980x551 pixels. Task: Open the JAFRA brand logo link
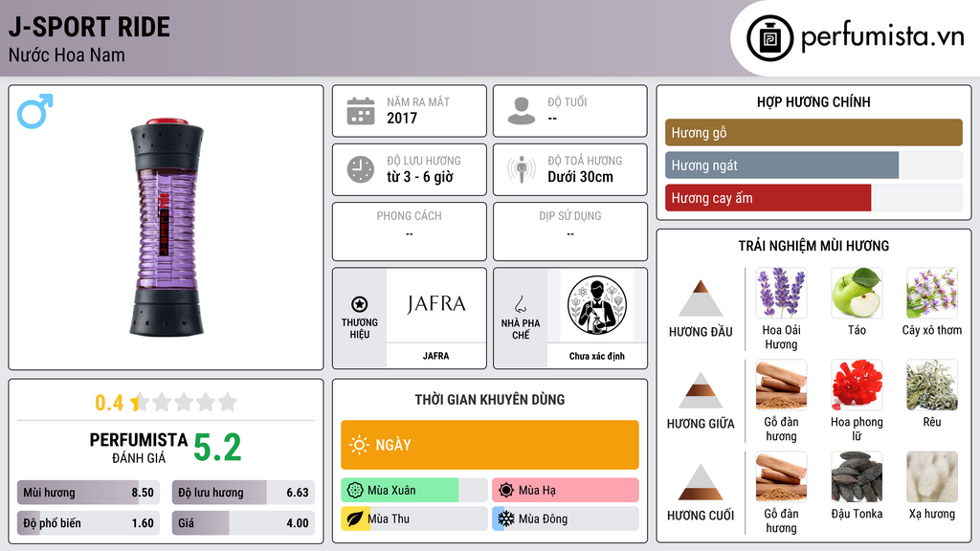coord(436,305)
